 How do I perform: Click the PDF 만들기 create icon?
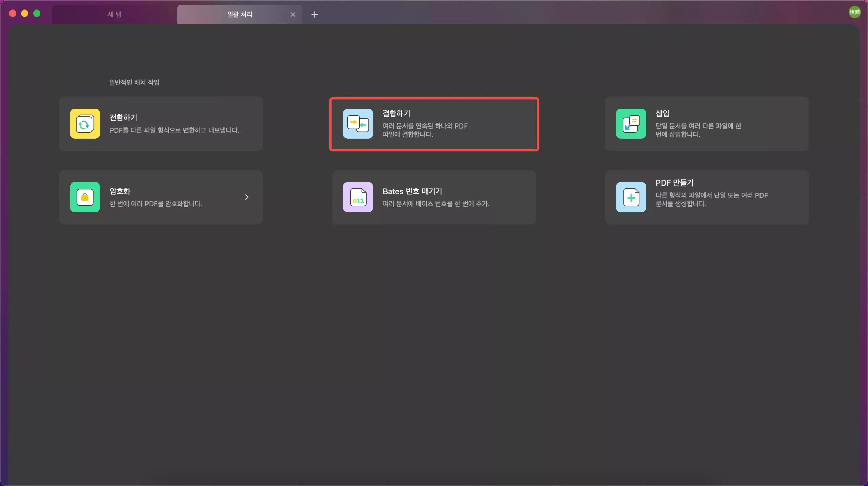(x=631, y=197)
